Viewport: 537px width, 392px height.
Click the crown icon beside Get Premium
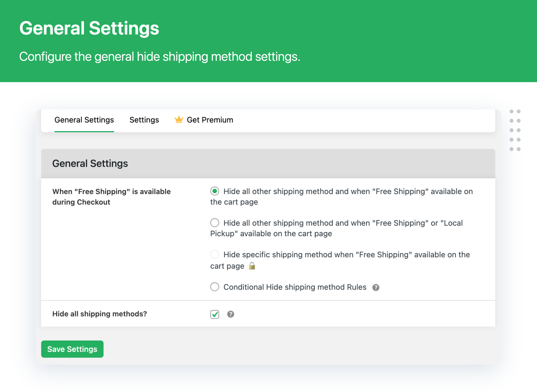click(179, 119)
